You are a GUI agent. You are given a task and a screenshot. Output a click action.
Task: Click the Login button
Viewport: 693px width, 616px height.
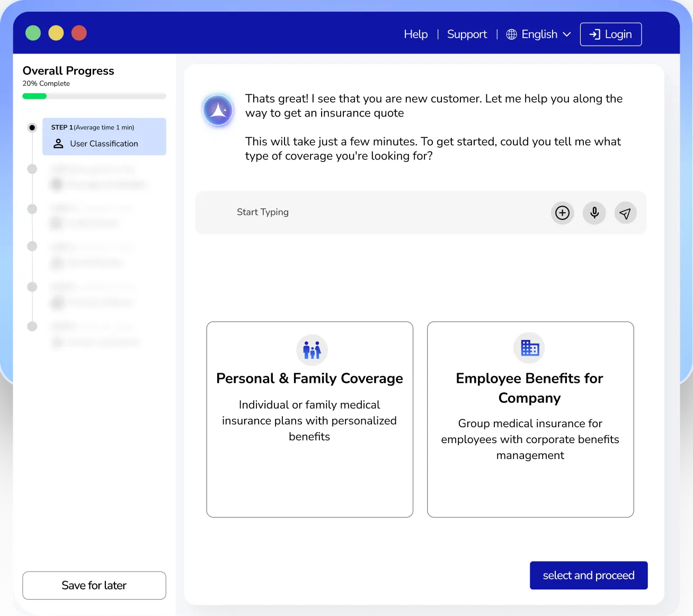(611, 34)
